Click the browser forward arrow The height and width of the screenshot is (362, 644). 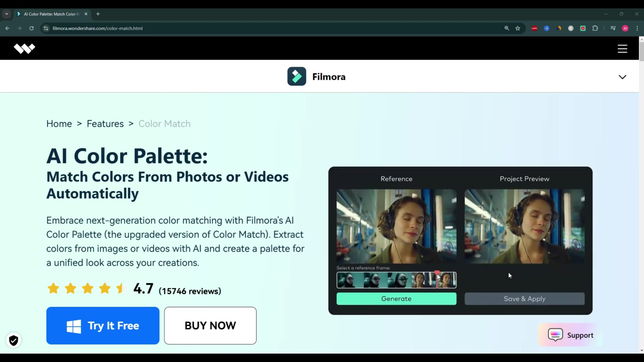pos(19,28)
